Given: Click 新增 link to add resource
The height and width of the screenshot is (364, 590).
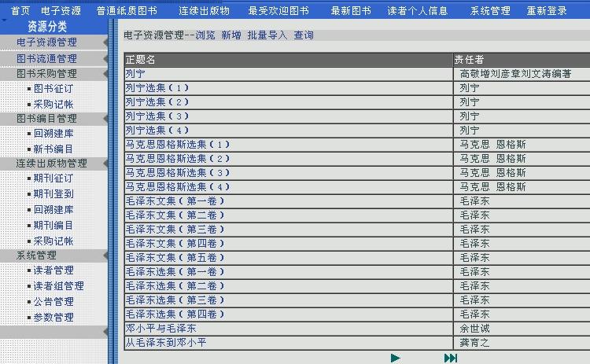Looking at the screenshot, I should pyautogui.click(x=231, y=35).
